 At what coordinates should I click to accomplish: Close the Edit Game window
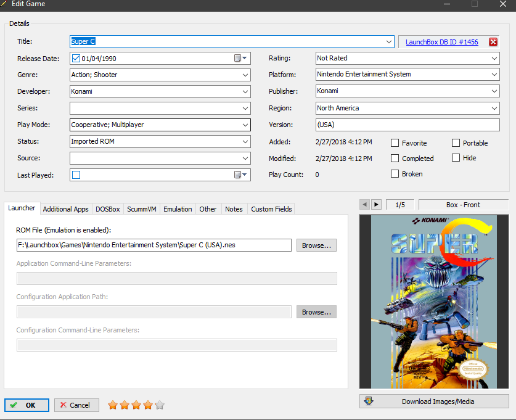[503, 4]
